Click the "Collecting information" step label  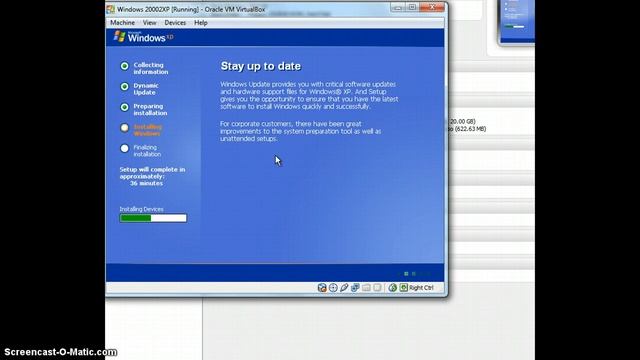pos(151,68)
